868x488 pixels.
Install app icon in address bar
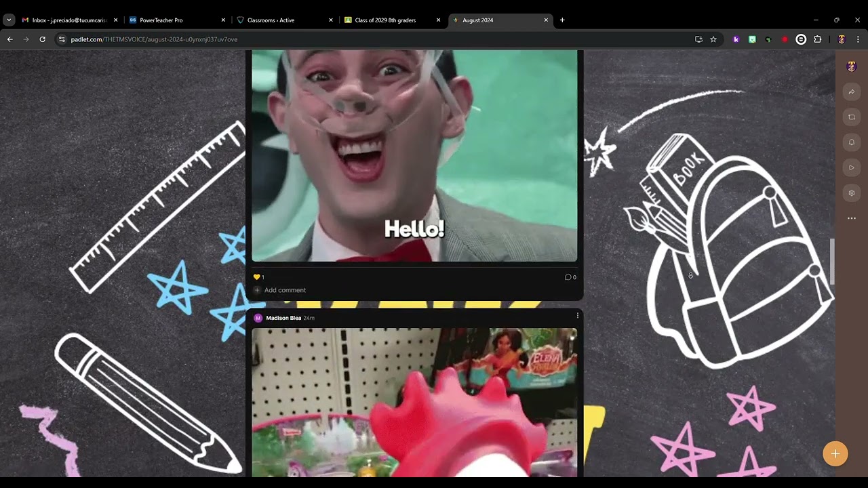[698, 39]
